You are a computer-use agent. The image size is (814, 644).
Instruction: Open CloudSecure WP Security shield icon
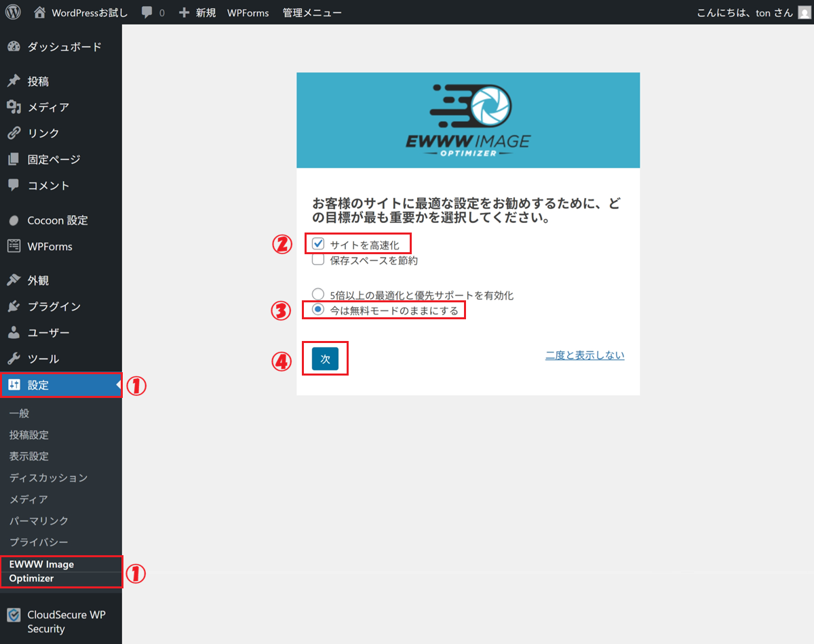pyautogui.click(x=14, y=615)
